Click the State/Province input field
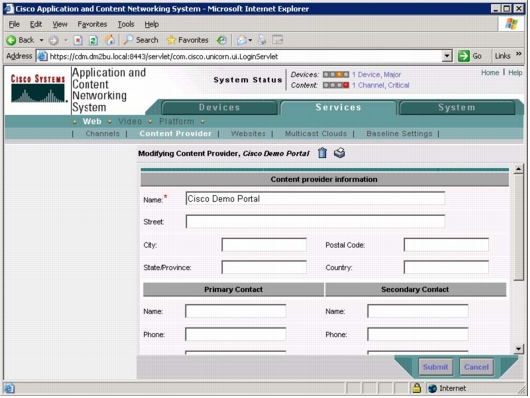This screenshot has width=530, height=398. click(x=264, y=267)
